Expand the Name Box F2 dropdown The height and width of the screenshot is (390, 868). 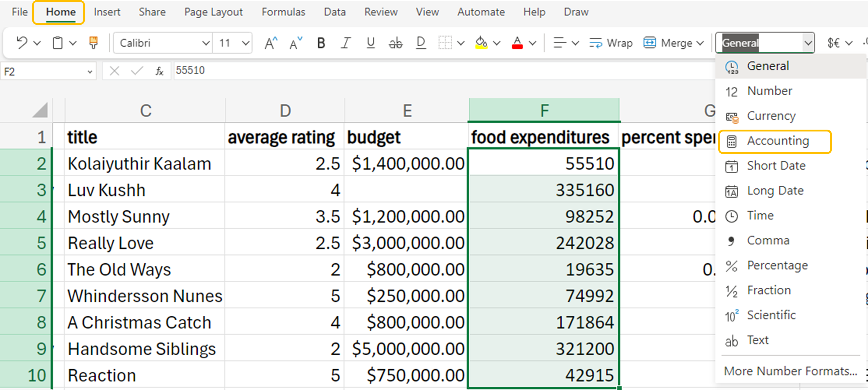tap(90, 72)
